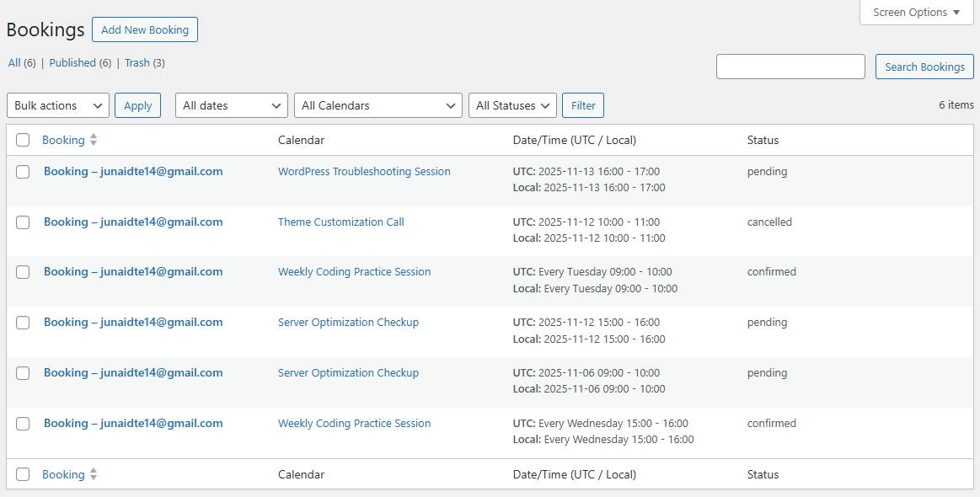This screenshot has height=497, width=980.
Task: Click the Add New Booking button
Action: (144, 29)
